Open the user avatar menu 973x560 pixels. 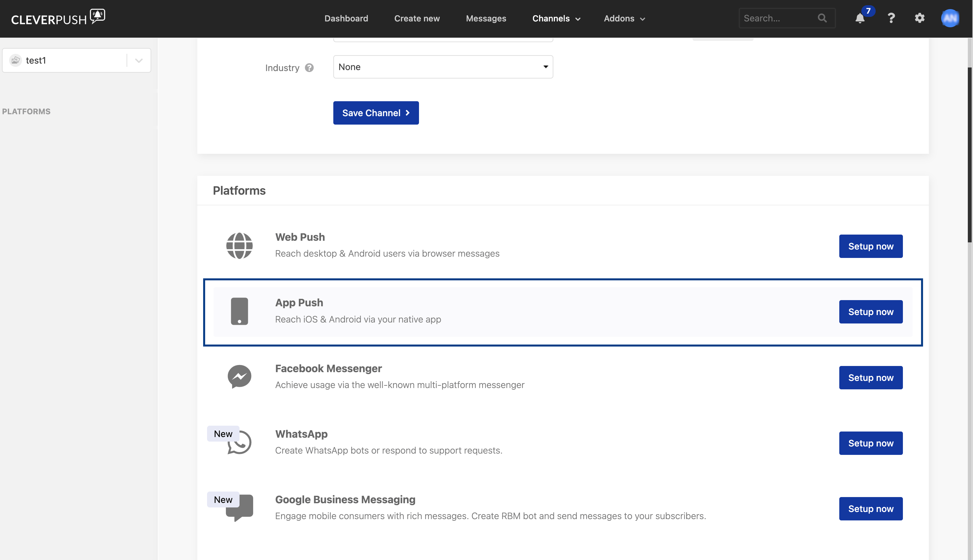pyautogui.click(x=950, y=18)
